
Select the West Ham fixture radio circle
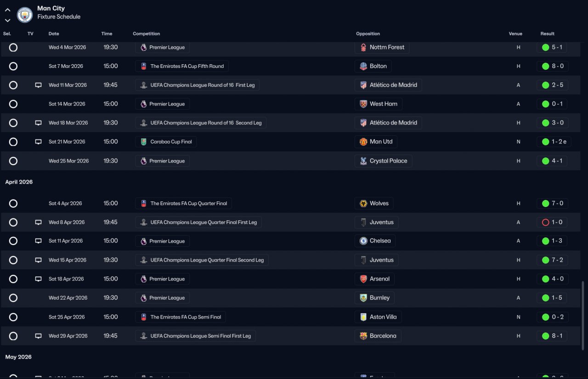[x=13, y=104]
